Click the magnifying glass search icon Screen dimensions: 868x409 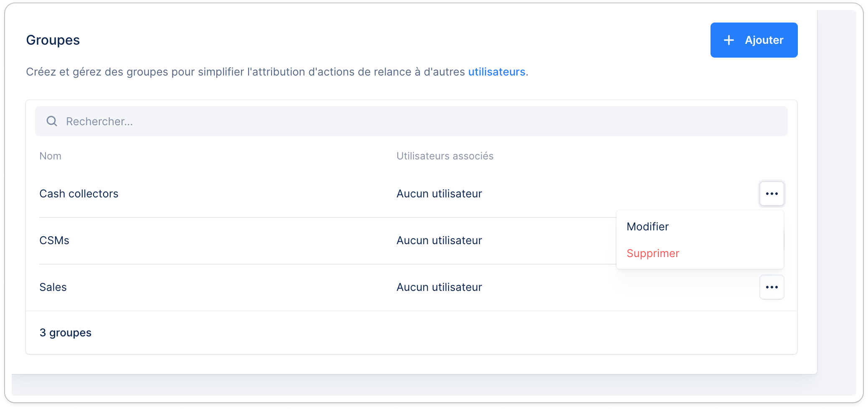[52, 121]
